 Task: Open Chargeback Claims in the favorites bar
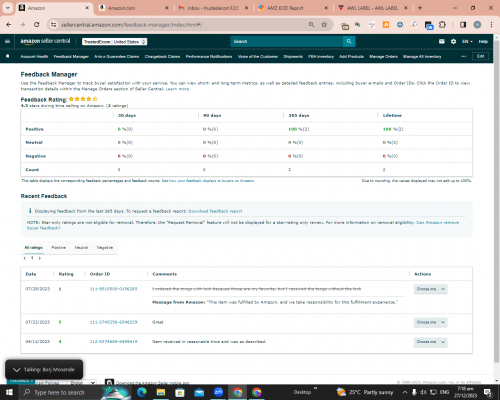pyautogui.click(x=162, y=57)
